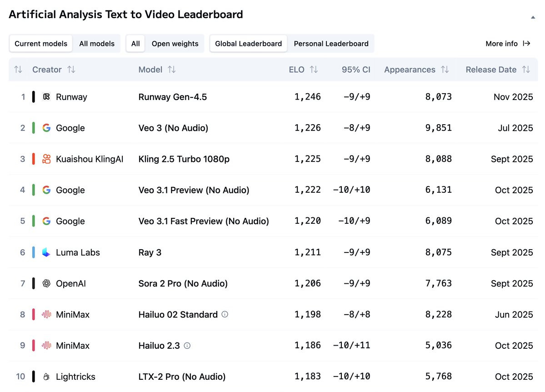Click the Nov 2025 release date
Image resolution: width=545 pixels, height=392 pixels.
click(x=513, y=97)
